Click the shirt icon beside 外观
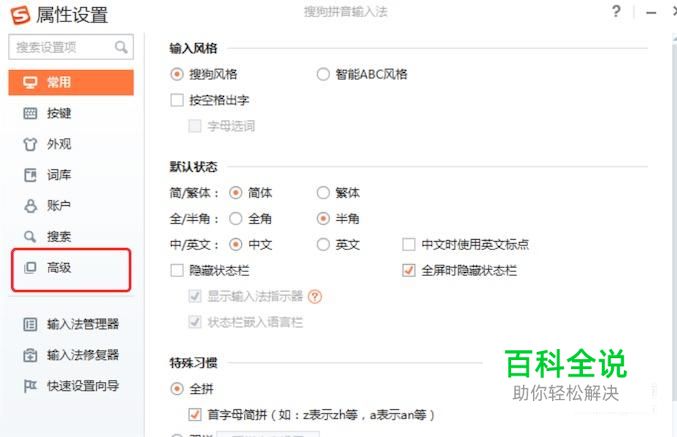This screenshot has width=677, height=437. [30, 144]
